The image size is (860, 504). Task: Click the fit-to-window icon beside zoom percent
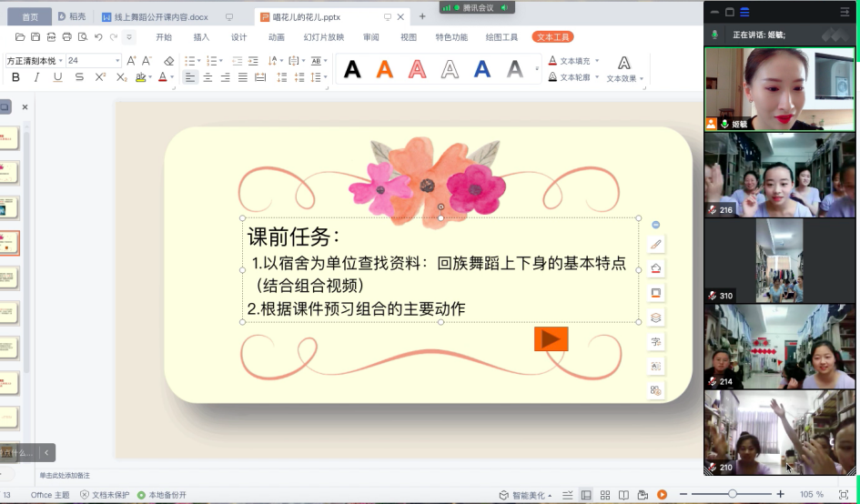843,495
